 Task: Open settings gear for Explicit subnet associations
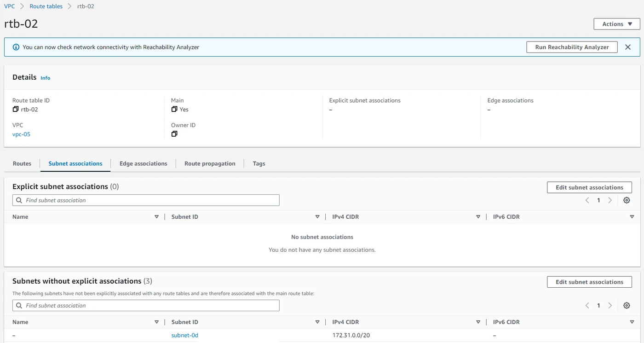pos(627,200)
